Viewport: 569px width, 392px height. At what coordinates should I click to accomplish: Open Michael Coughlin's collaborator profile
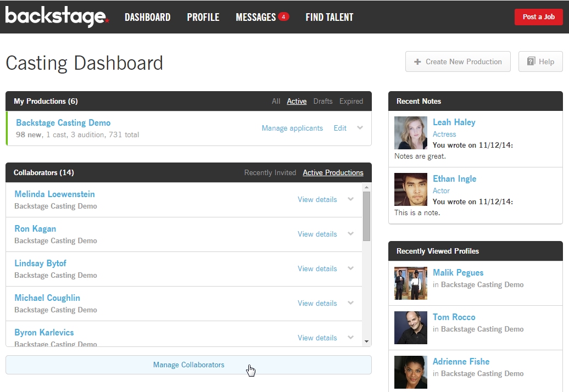click(x=47, y=298)
